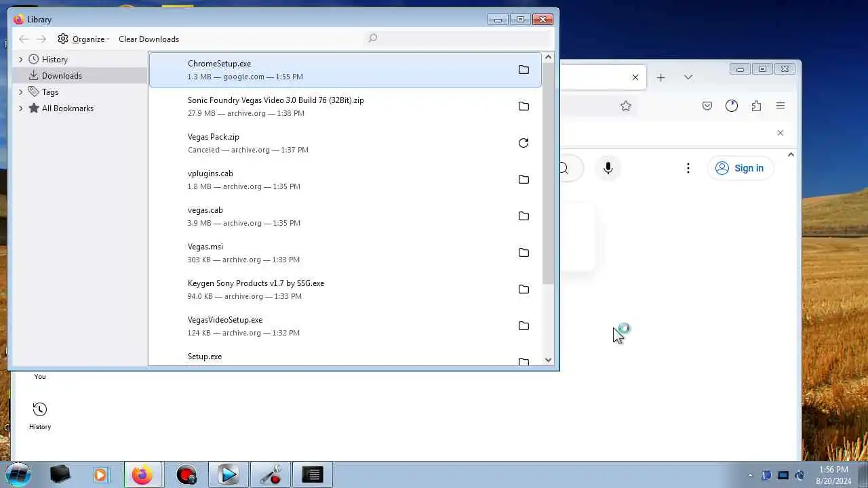Select Vegas Pack.zip download entry
Screen dimensions: 868x488
(344, 143)
